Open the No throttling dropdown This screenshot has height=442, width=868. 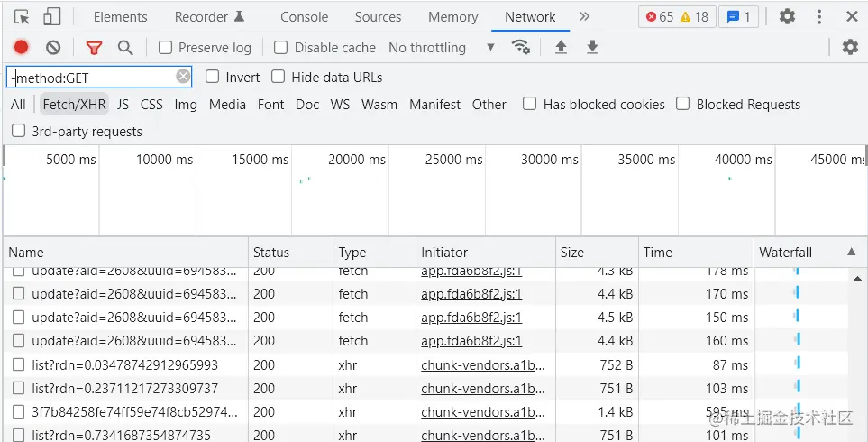click(442, 47)
